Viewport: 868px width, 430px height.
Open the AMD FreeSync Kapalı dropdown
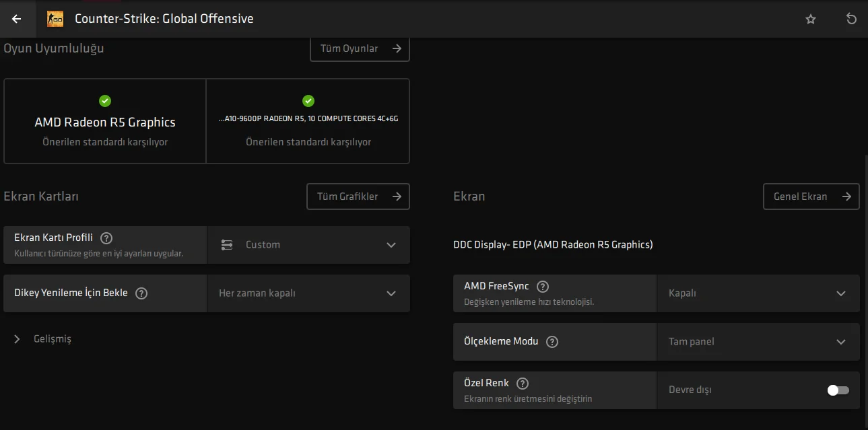click(758, 293)
